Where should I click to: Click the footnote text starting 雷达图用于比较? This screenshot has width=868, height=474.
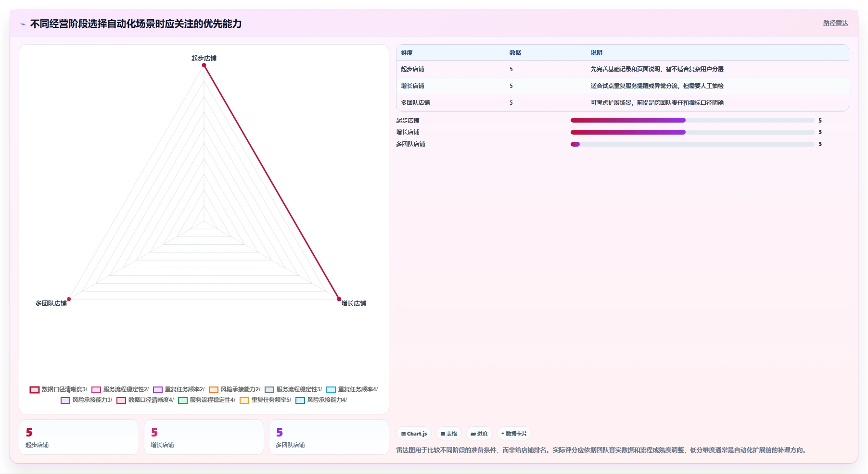click(602, 450)
